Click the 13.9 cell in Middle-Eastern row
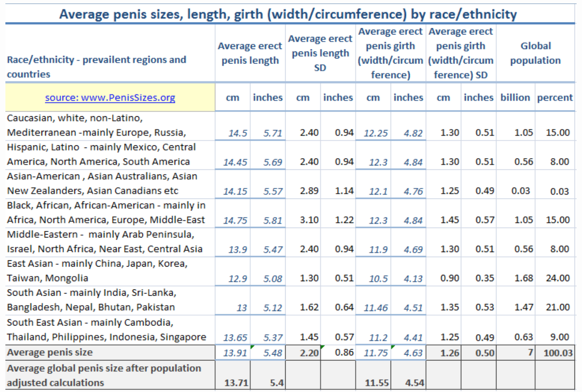The image size is (582, 392). pos(237,250)
